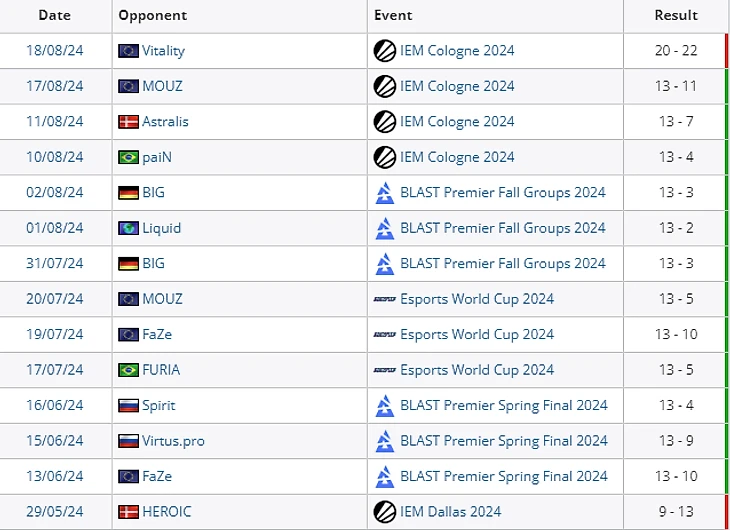
Task: Open the Spirit opponent link
Action: (158, 405)
